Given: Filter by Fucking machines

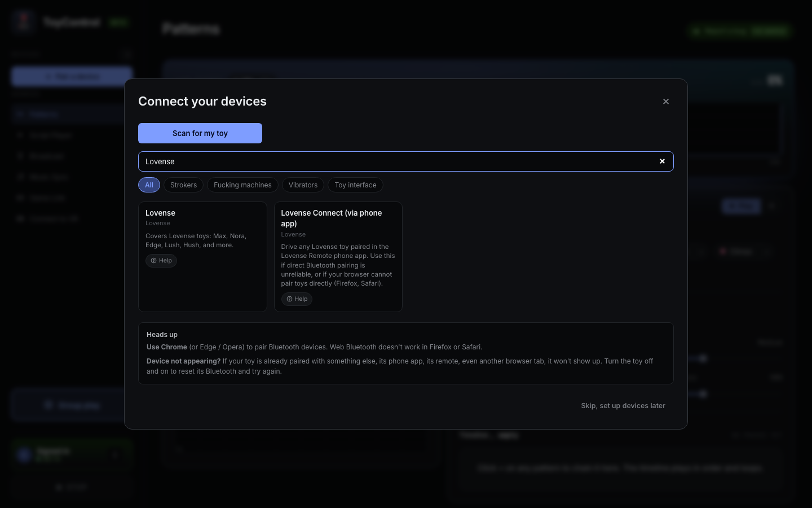Looking at the screenshot, I should tap(242, 185).
